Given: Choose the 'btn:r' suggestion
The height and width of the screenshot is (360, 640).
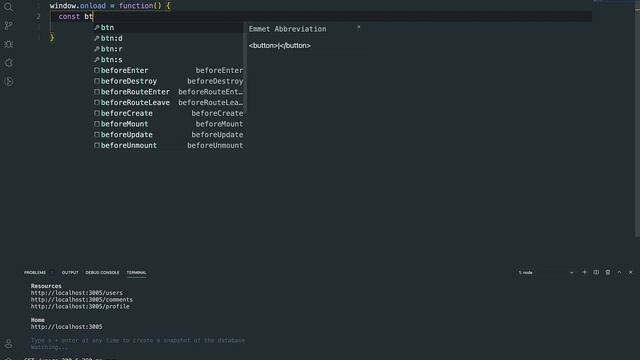Looking at the screenshot, I should click(168, 49).
